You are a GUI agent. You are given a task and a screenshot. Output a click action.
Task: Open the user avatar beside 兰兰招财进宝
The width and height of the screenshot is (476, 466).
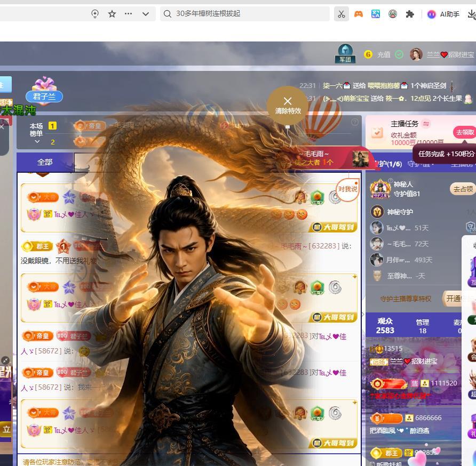[416, 54]
